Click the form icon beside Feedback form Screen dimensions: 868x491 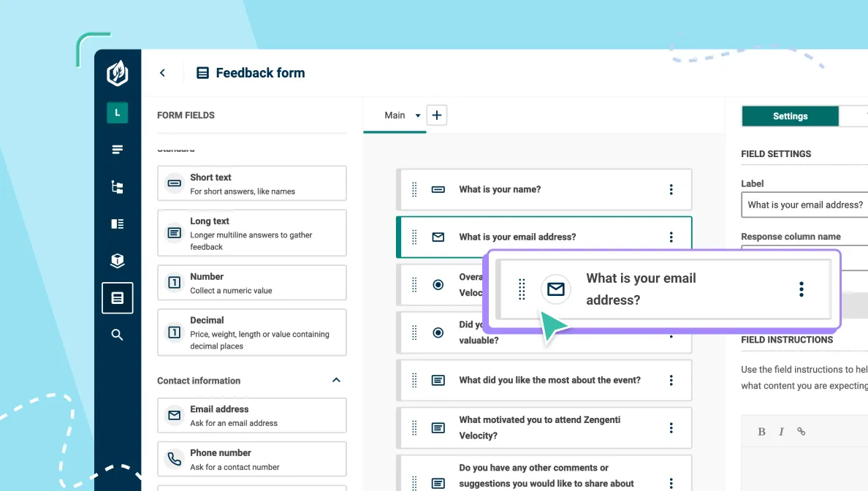point(202,73)
